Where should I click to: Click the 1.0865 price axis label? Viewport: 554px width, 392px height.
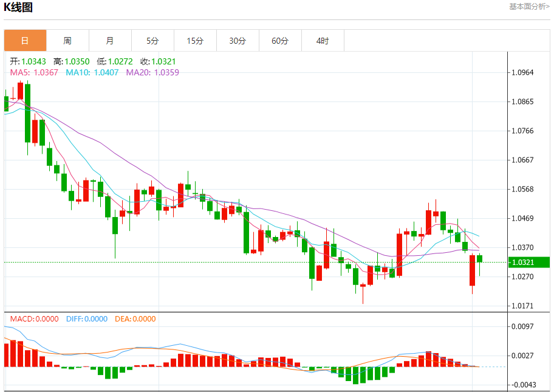pyautogui.click(x=522, y=102)
